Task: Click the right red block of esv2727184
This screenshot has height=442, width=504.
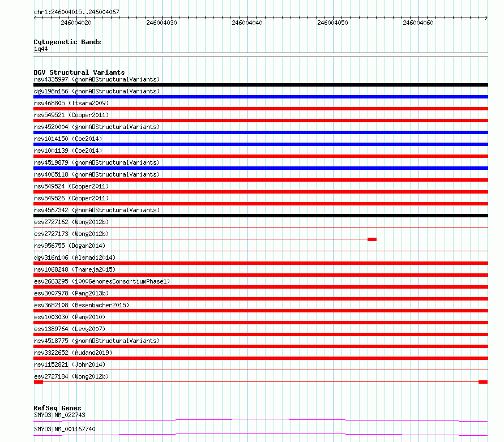Action: [x=483, y=382]
